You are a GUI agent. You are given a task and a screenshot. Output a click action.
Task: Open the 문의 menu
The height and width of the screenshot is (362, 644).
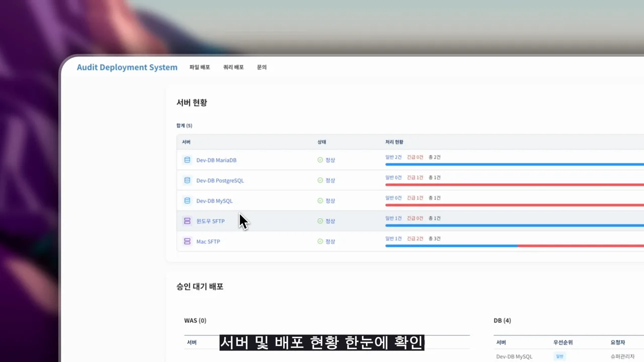262,67
